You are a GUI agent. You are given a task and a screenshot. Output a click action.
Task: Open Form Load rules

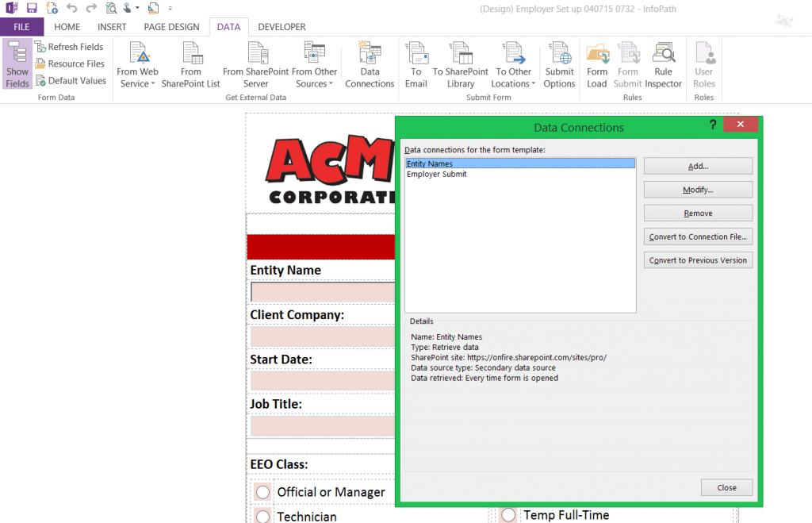[x=597, y=65]
